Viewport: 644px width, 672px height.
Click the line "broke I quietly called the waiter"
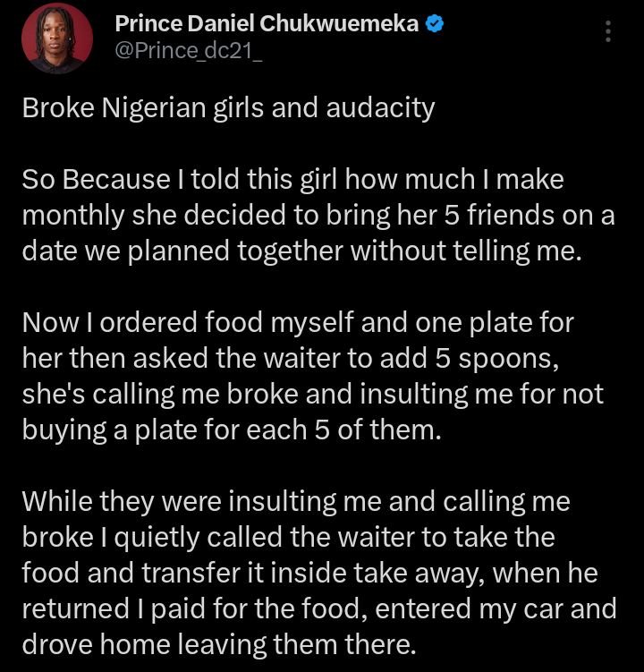pos(288,537)
